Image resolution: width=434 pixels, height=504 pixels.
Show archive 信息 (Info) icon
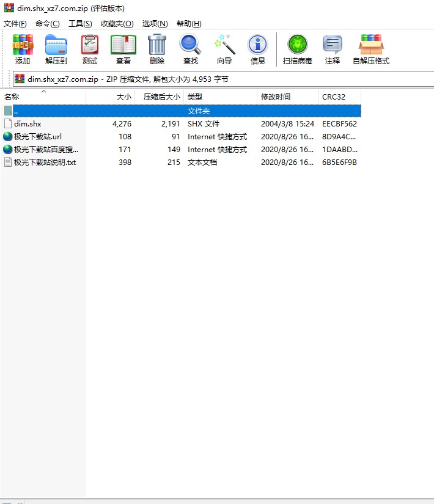click(x=258, y=49)
